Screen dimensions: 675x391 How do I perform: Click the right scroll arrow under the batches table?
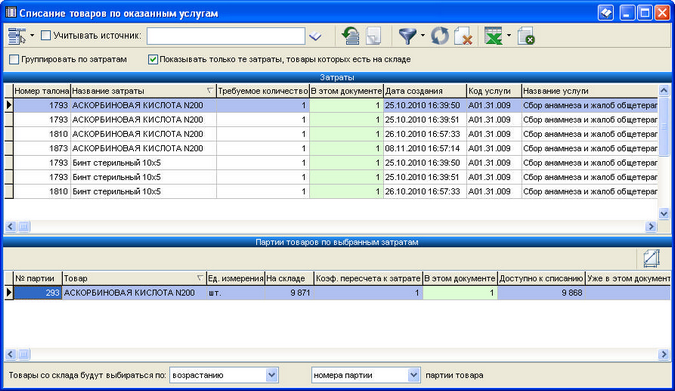point(663,354)
